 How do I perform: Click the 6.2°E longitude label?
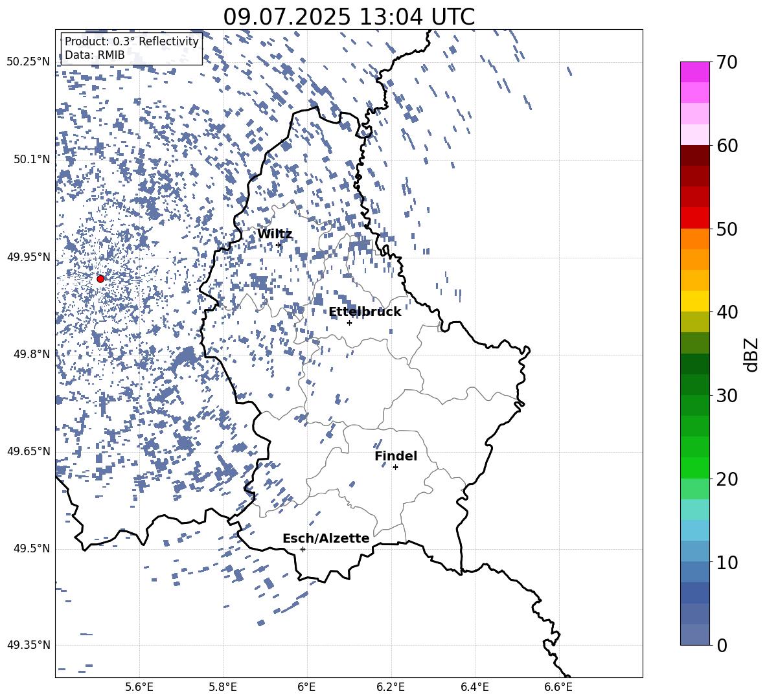tap(391, 687)
